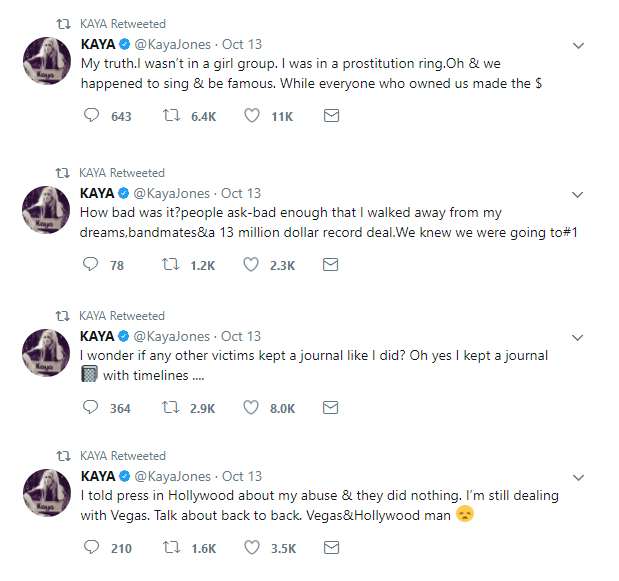Screen dimensions: 619x581
Task: Expand dropdown caret on record deal tweet
Action: tap(577, 194)
